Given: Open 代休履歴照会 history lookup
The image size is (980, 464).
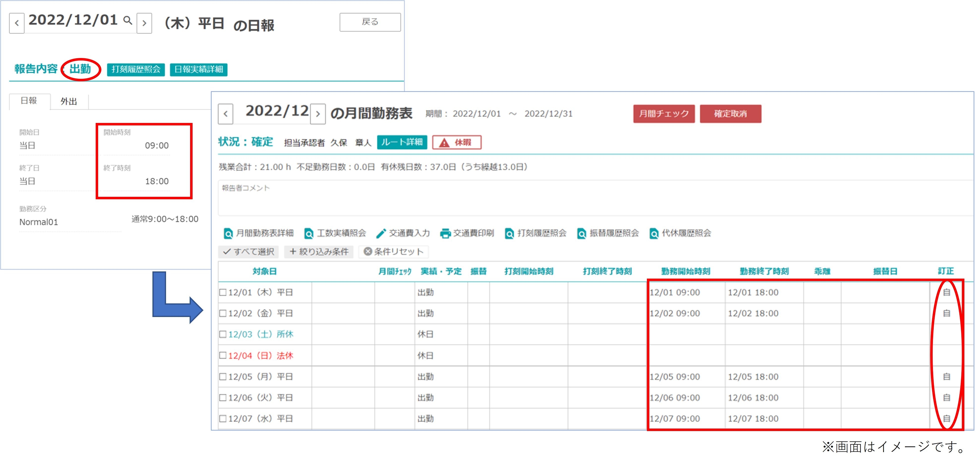Looking at the screenshot, I should [x=654, y=233].
